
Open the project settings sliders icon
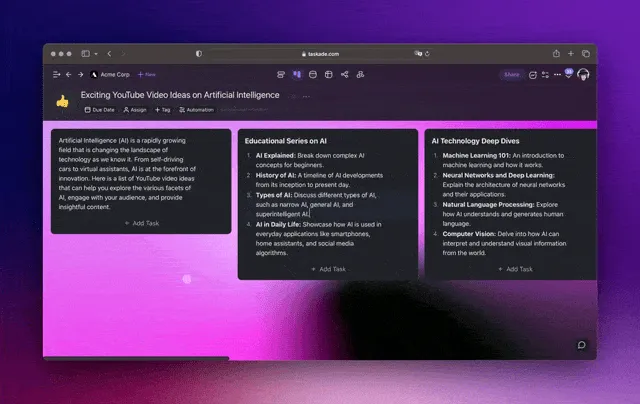point(545,75)
